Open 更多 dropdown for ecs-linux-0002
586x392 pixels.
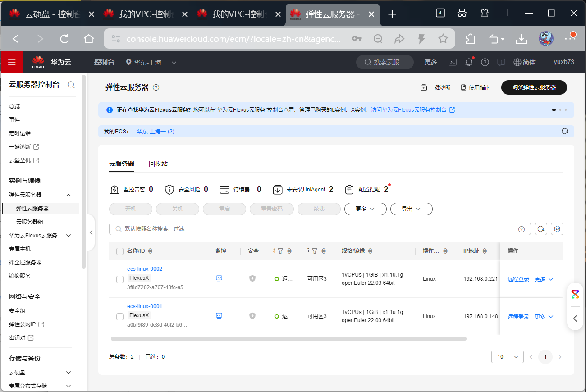pyautogui.click(x=544, y=279)
